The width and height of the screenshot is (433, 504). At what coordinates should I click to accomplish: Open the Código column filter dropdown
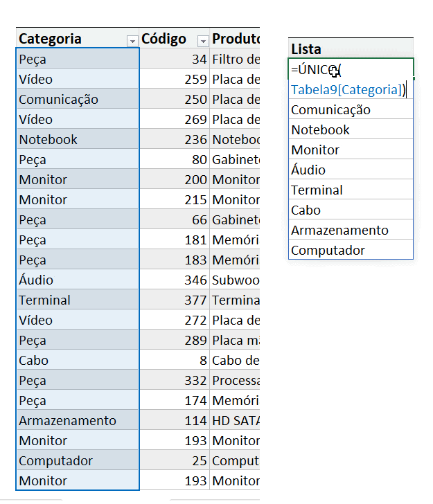[x=203, y=41]
